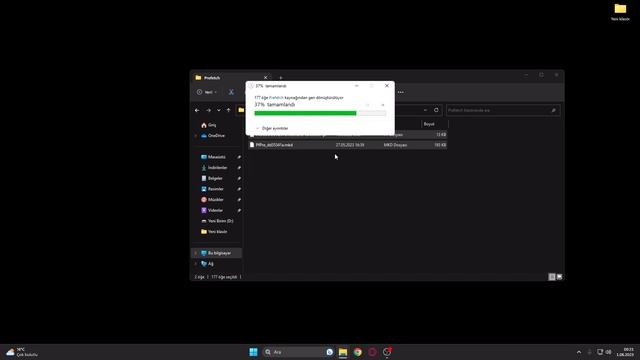Viewport: 640px width, 360px height.
Task: Go up one folder level arrow
Action: (x=229, y=110)
